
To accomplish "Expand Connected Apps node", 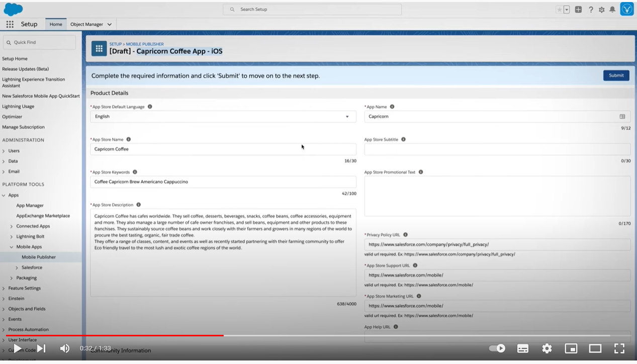I will (x=12, y=226).
